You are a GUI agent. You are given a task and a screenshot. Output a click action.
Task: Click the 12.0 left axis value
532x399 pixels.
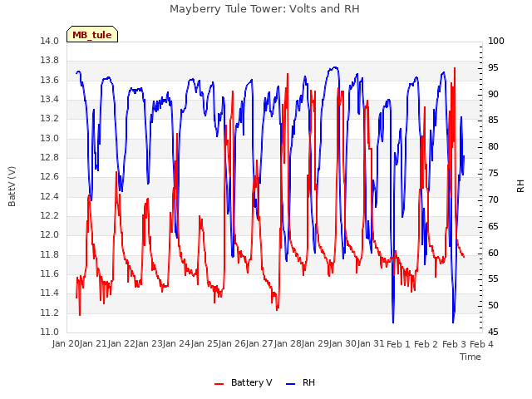(x=50, y=235)
